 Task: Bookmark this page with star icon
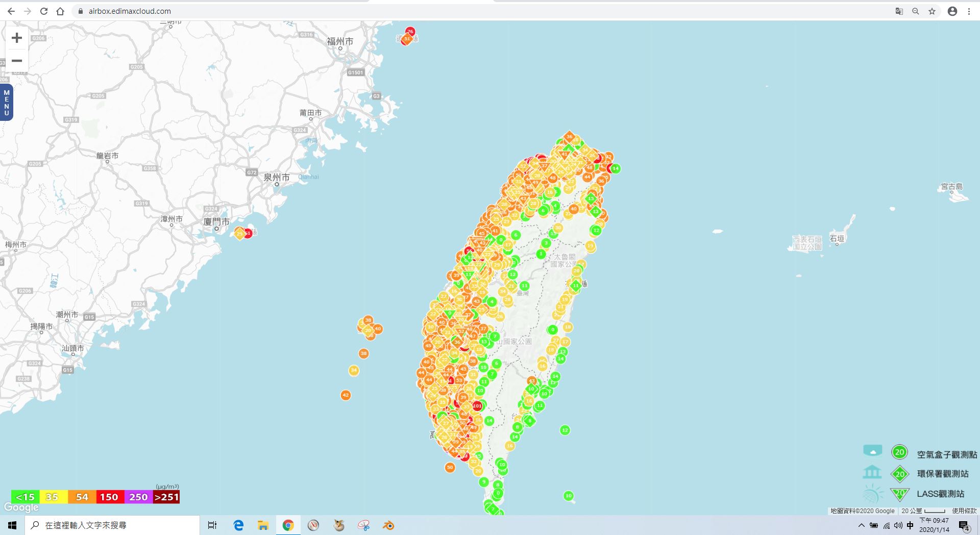[932, 11]
